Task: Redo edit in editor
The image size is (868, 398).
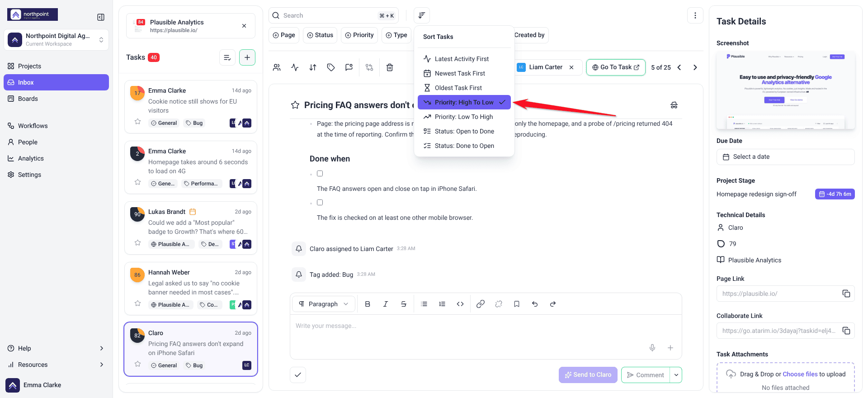Action: coord(553,304)
